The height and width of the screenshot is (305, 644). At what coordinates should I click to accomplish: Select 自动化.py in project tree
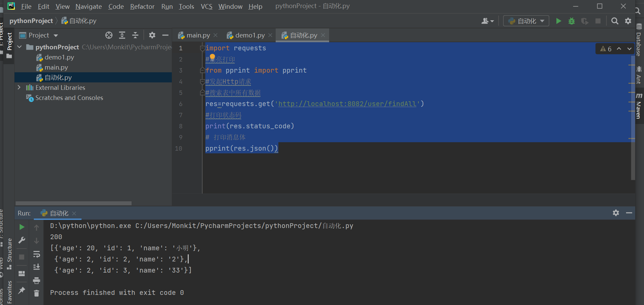point(58,78)
